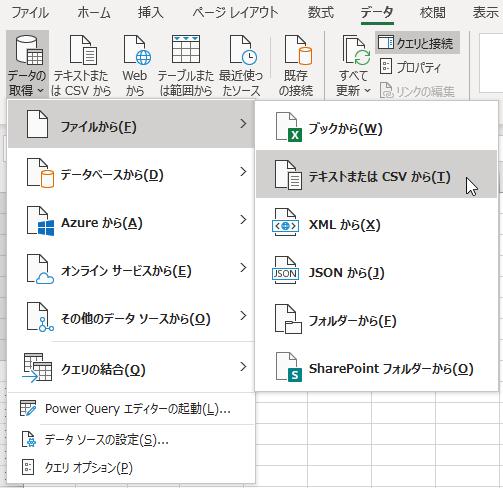Click the text document icon beside テキストまたは CSV から(T)
Image resolution: width=503 pixels, height=488 pixels.
[288, 175]
